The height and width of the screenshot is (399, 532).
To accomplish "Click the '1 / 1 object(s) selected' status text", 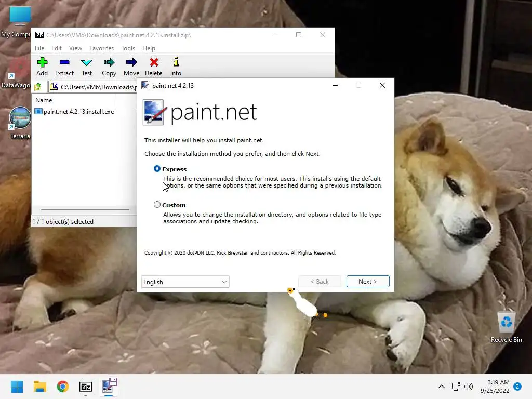I will click(x=63, y=221).
